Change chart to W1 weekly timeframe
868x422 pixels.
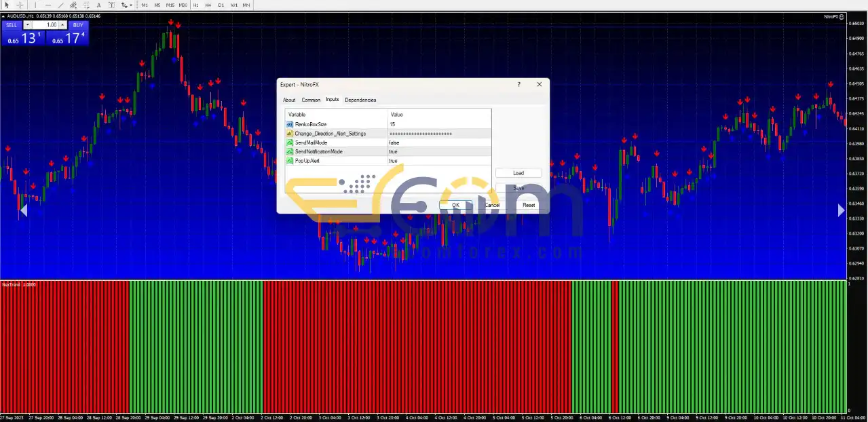click(x=234, y=5)
